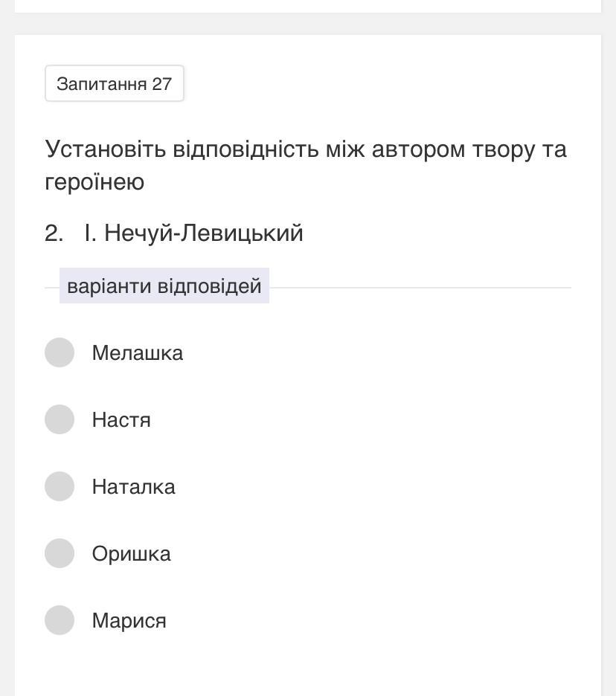616x696 pixels.
Task: Click the word героїнею in the question
Action: tap(94, 182)
